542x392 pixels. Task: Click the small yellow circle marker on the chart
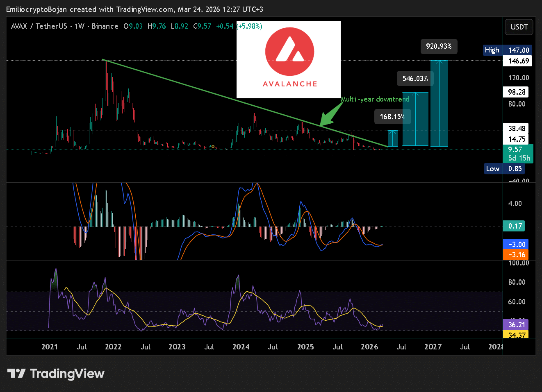(213, 146)
